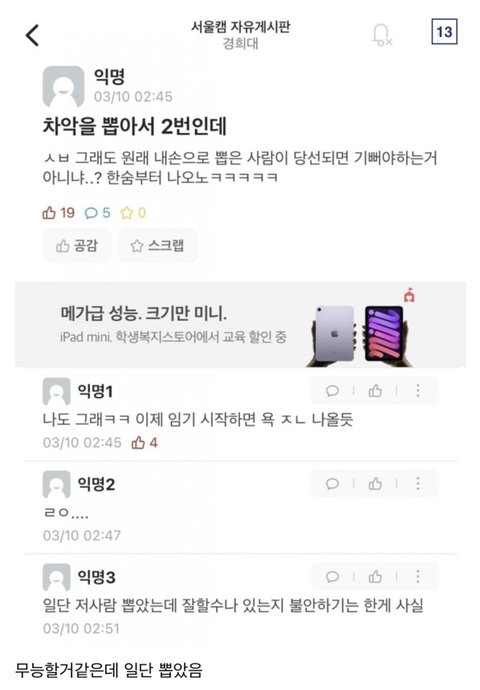The image size is (480, 690).
Task: Open more options menu for 익명3 comment
Action: pyautogui.click(x=418, y=576)
